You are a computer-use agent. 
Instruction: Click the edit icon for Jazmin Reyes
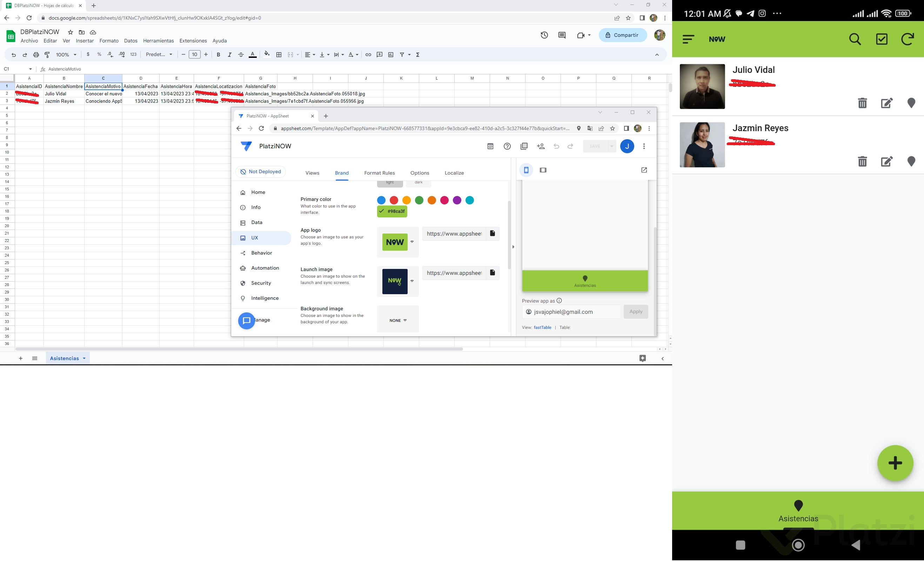tap(886, 162)
